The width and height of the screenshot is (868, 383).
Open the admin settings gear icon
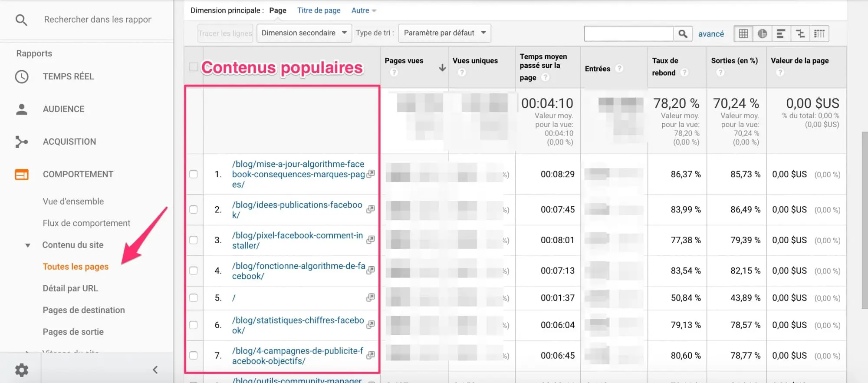click(x=21, y=370)
